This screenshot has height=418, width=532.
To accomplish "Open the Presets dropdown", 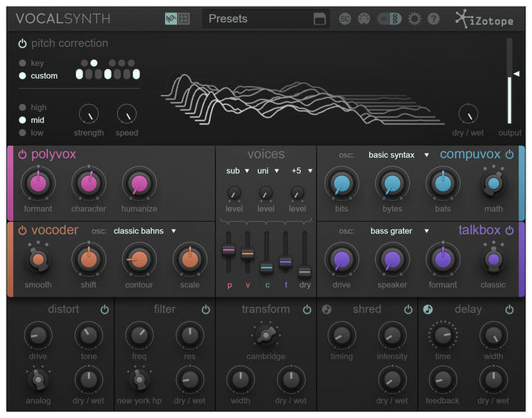I will pyautogui.click(x=265, y=19).
